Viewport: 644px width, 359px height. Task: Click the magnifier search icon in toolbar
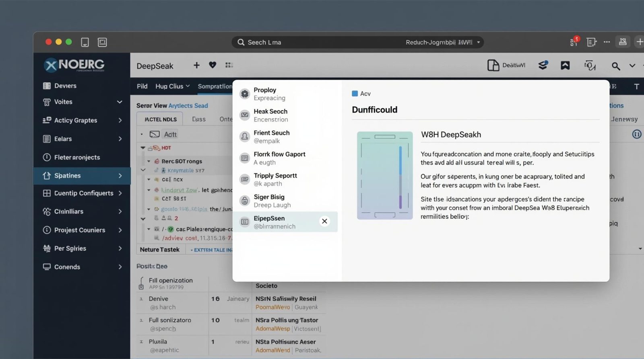tap(615, 66)
